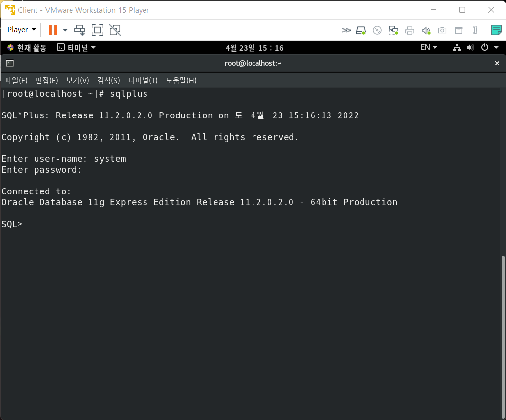Open the 터미널 application menu in top bar
This screenshot has height=420, width=506.
(76, 48)
